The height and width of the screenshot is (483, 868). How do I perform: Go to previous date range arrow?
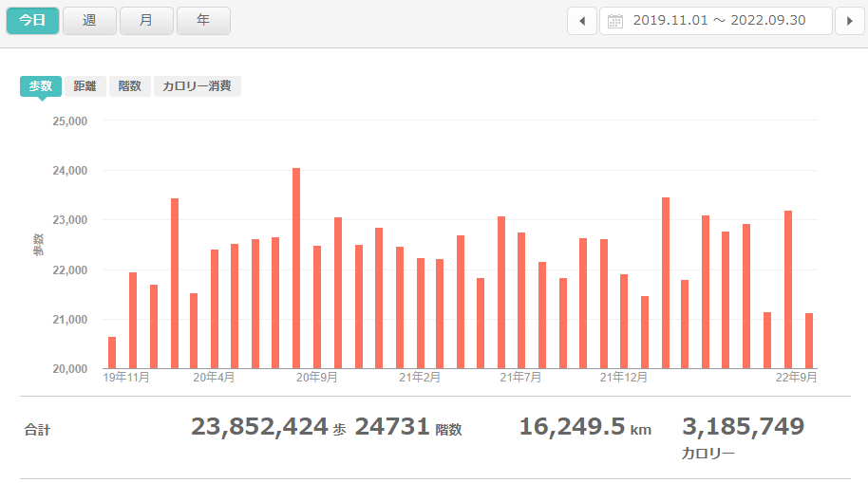(x=582, y=21)
